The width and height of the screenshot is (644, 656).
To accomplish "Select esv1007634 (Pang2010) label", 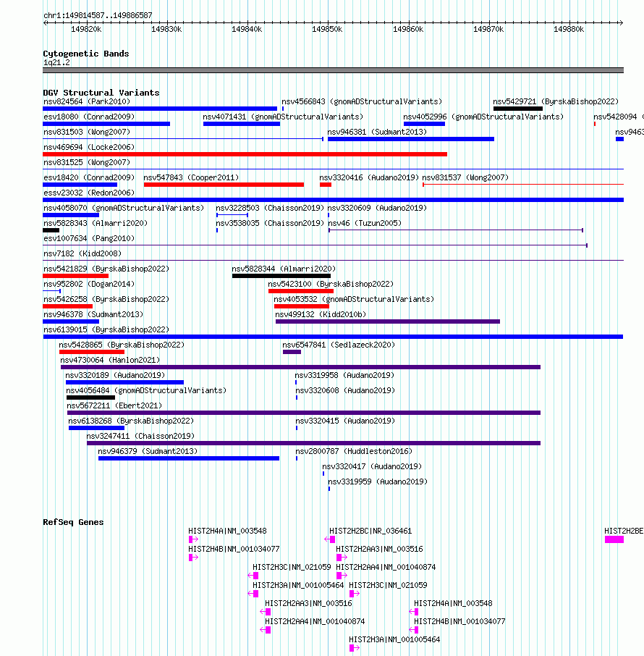I will coord(89,238).
